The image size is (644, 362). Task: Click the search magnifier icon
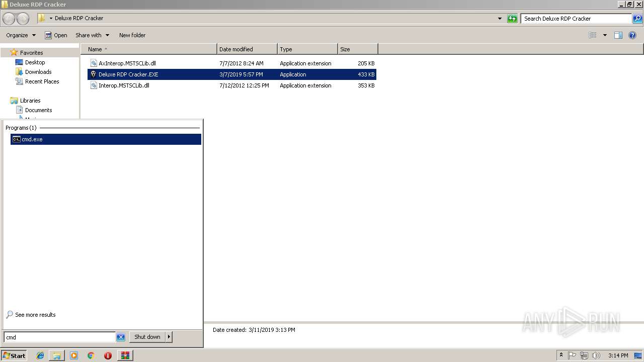click(637, 19)
